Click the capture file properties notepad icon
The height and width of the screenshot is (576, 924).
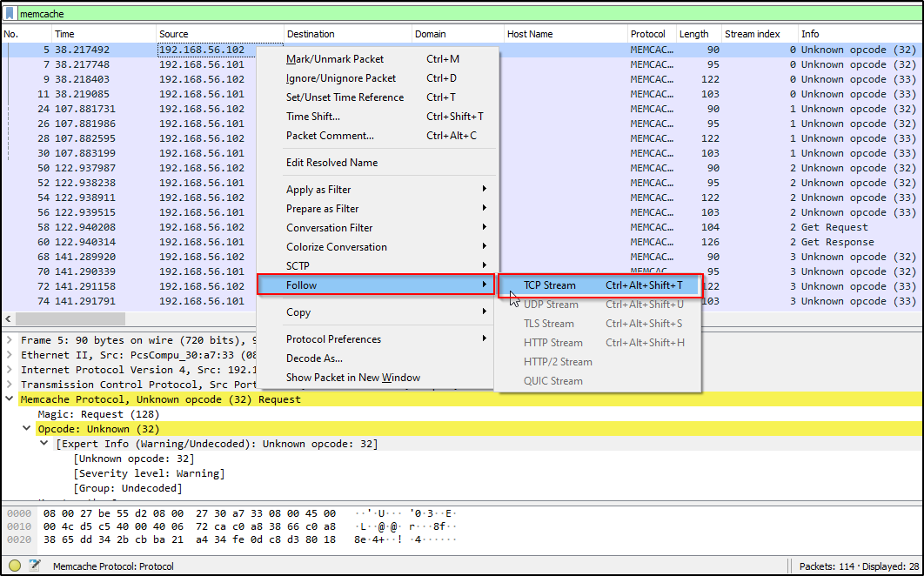[35, 566]
